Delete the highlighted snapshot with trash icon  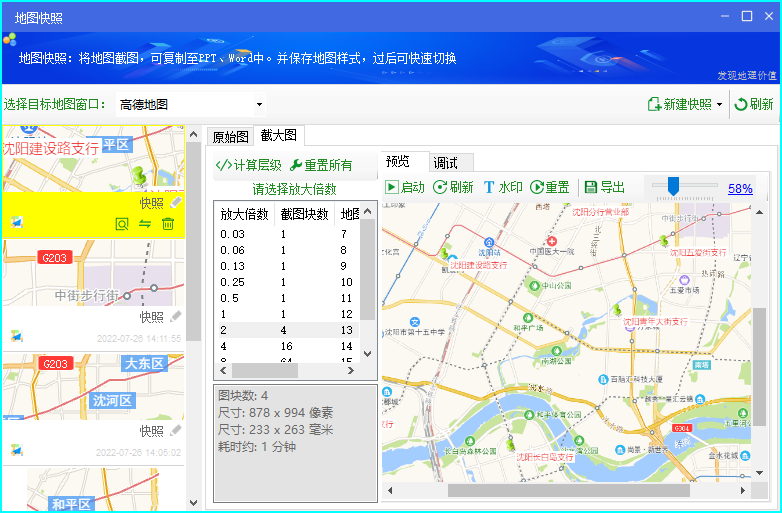coord(168,224)
